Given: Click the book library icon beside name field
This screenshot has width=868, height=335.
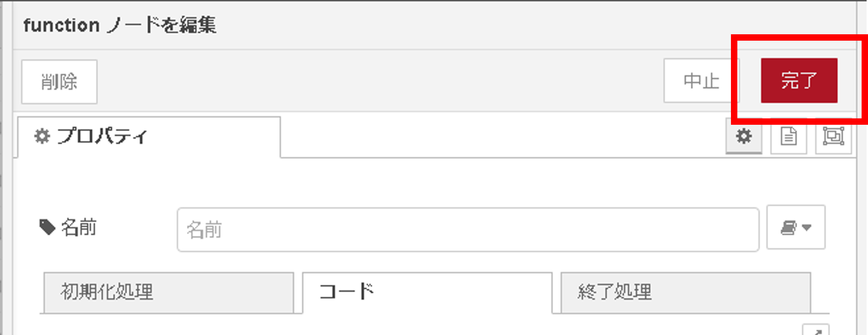Looking at the screenshot, I should coord(789,227).
